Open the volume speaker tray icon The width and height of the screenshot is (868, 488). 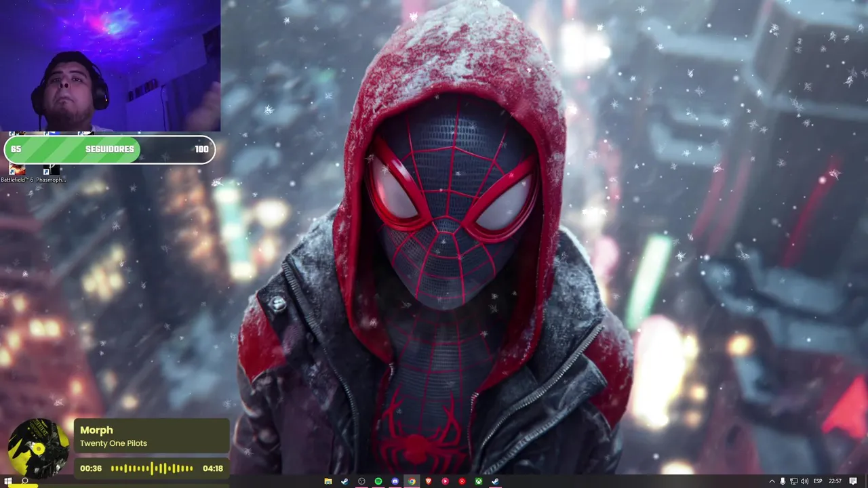[x=804, y=481]
